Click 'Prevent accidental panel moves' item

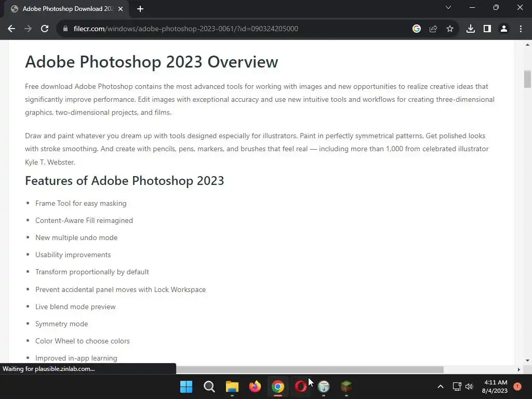(121, 289)
